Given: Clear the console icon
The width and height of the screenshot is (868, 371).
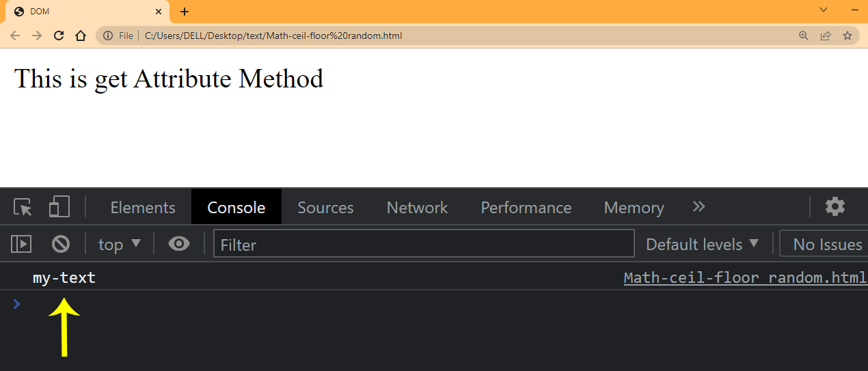Looking at the screenshot, I should click(61, 243).
